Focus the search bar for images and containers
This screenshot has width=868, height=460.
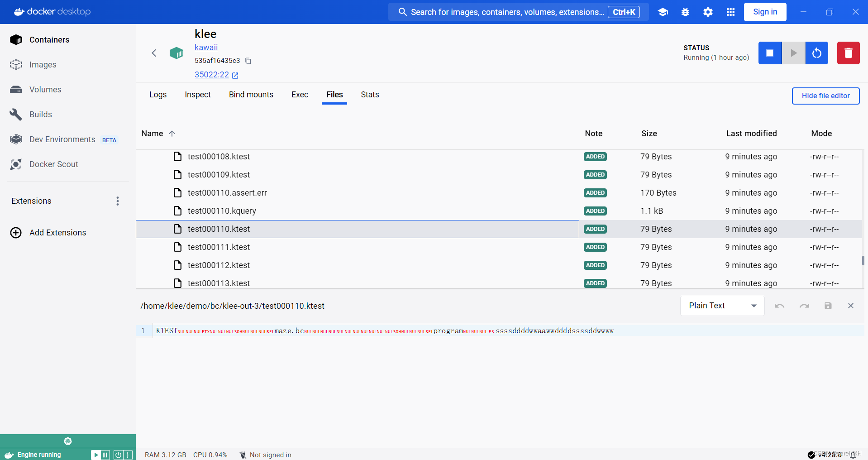pos(519,12)
